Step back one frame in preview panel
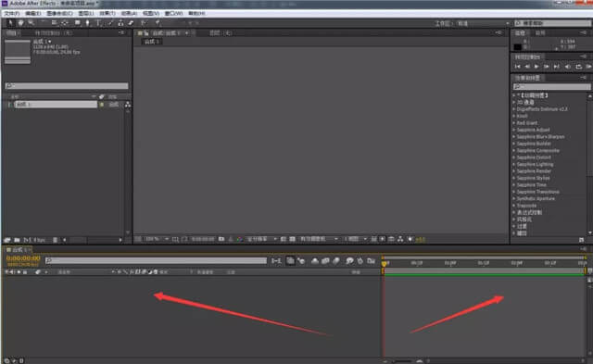 click(x=527, y=67)
